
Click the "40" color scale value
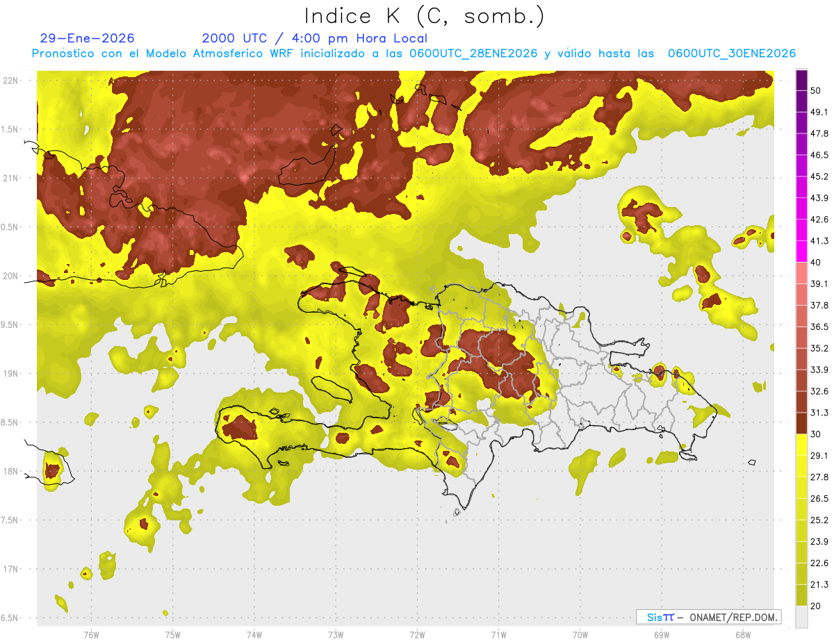pyautogui.click(x=816, y=263)
